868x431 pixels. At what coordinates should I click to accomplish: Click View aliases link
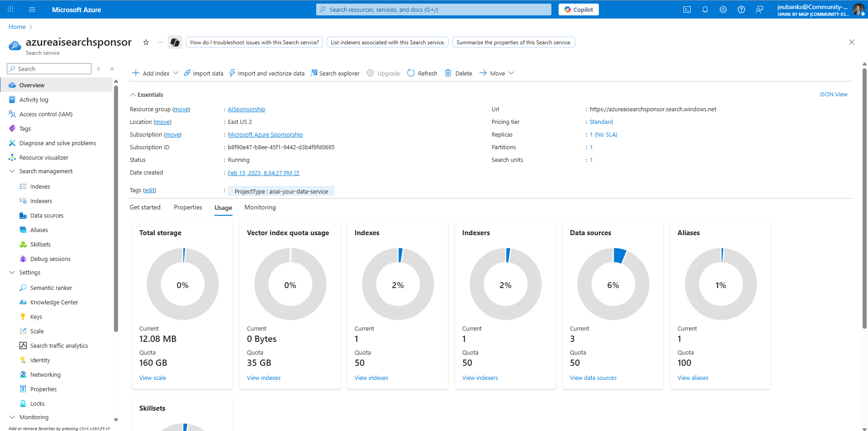coord(693,378)
